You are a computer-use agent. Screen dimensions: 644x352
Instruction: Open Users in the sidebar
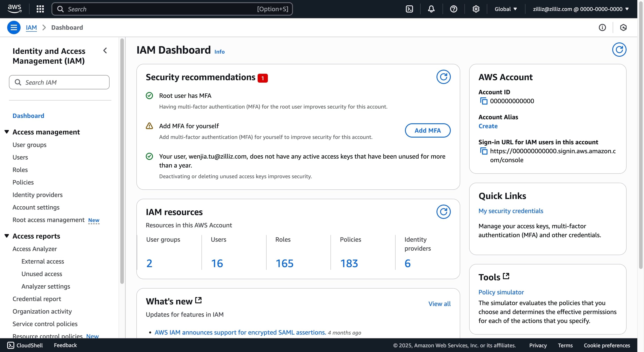pos(20,157)
